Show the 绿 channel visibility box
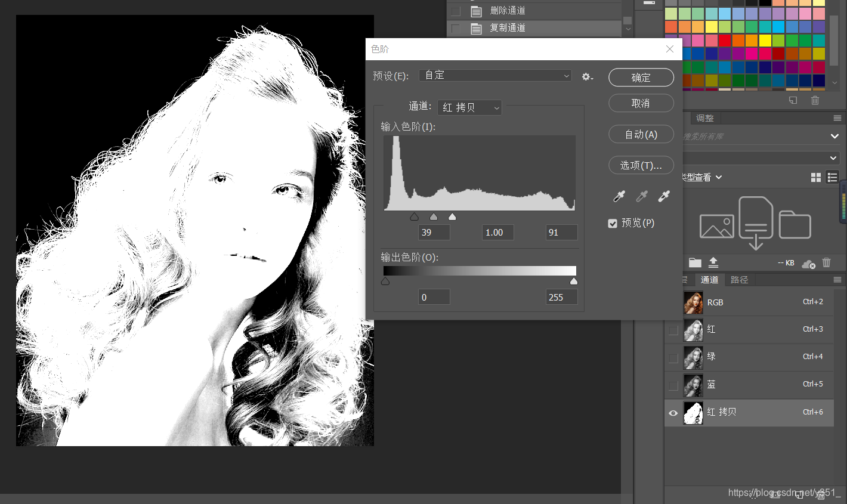 [673, 358]
